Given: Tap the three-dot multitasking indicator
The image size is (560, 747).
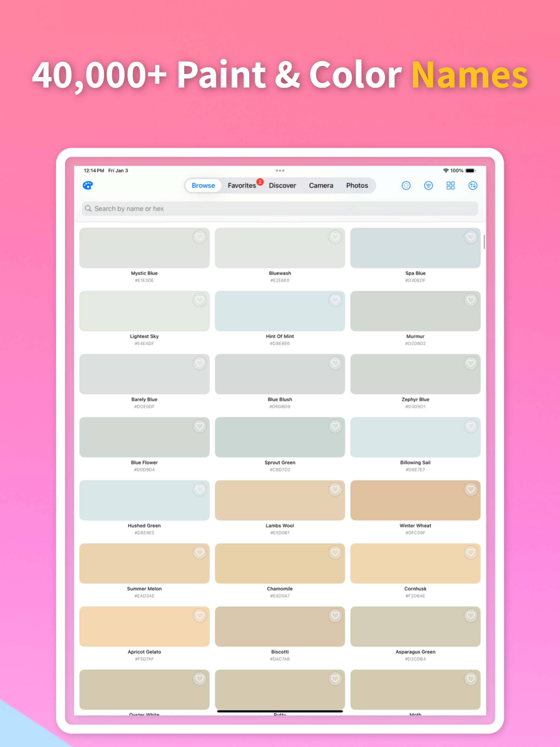Looking at the screenshot, I should 280,171.
